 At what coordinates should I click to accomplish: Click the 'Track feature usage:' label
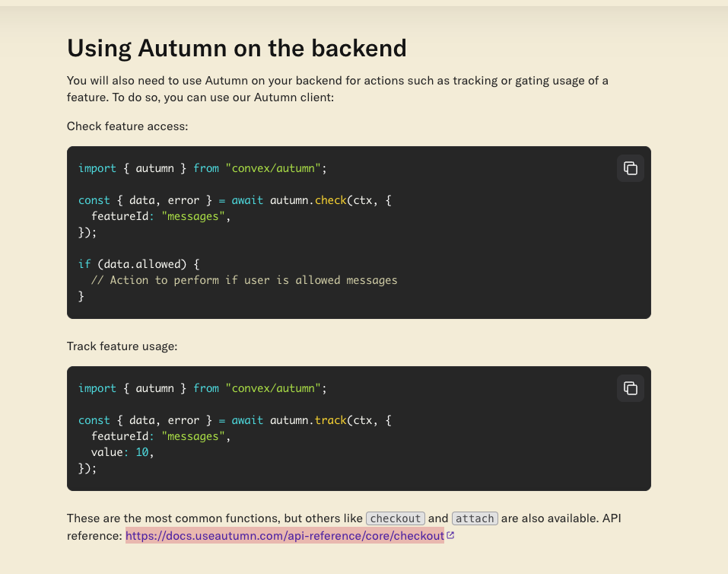[x=122, y=346]
